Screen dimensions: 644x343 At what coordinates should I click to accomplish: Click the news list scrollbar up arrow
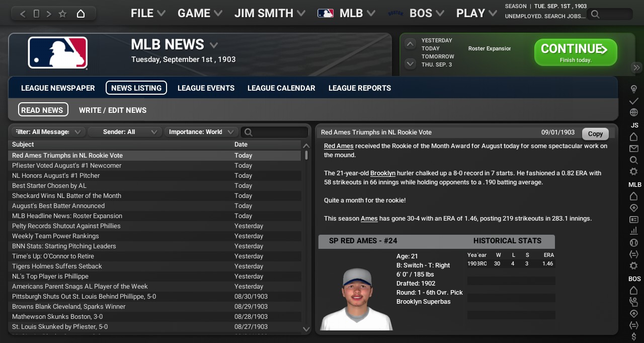(x=306, y=146)
